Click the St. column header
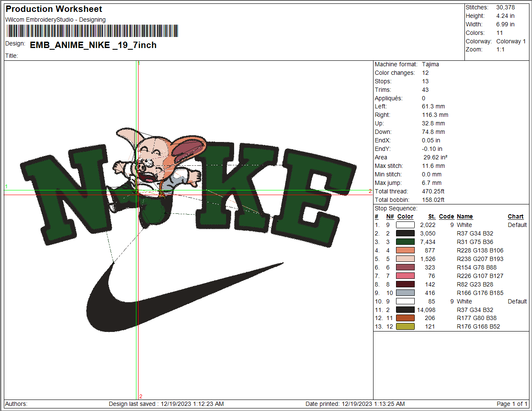This screenshot has width=532, height=411. (432, 216)
